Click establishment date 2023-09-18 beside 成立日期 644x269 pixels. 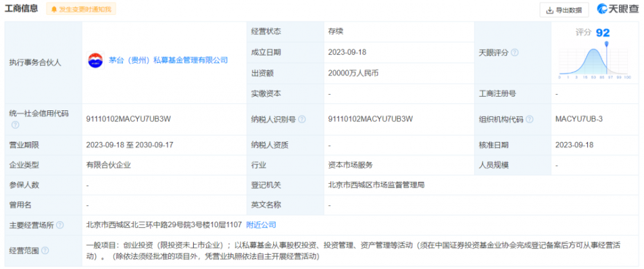point(347,52)
